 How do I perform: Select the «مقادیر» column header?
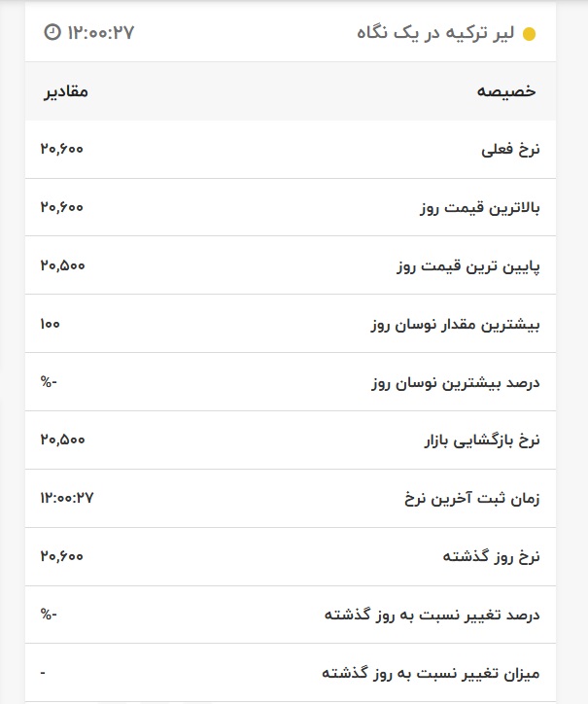(x=66, y=91)
